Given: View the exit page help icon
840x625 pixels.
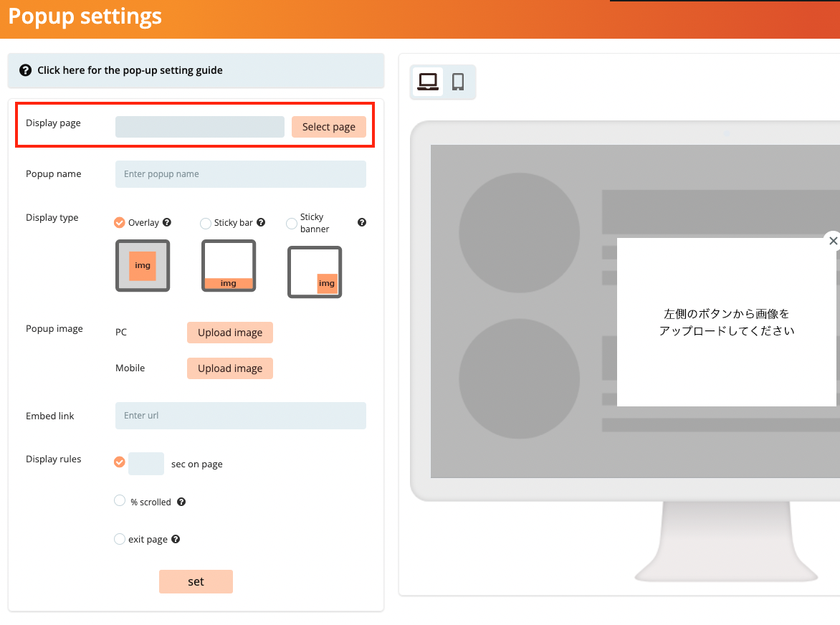Looking at the screenshot, I should click(176, 538).
